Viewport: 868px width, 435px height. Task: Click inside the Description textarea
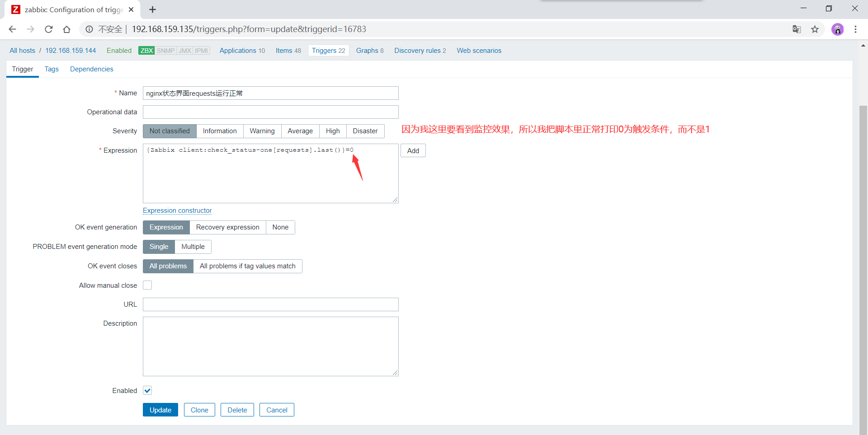[x=271, y=346]
